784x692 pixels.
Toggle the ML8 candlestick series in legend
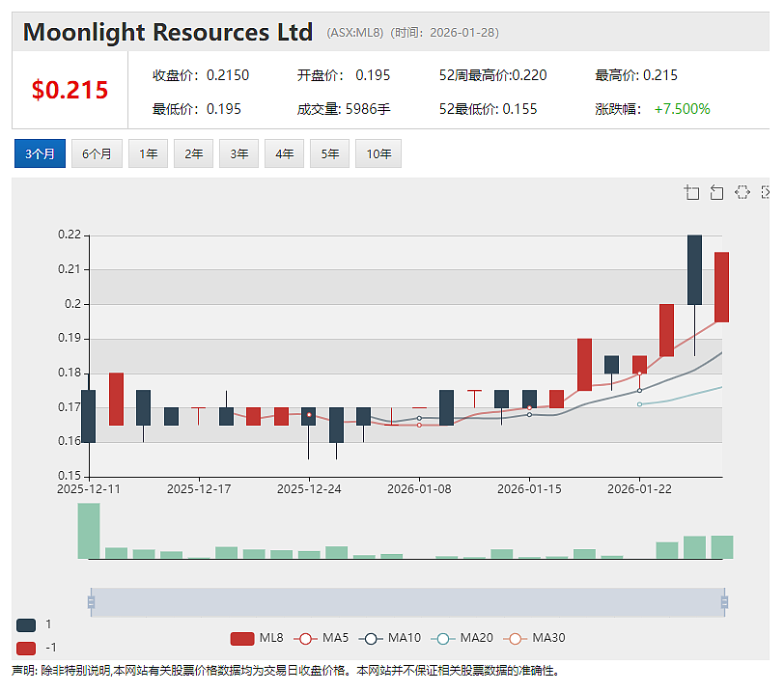click(257, 638)
